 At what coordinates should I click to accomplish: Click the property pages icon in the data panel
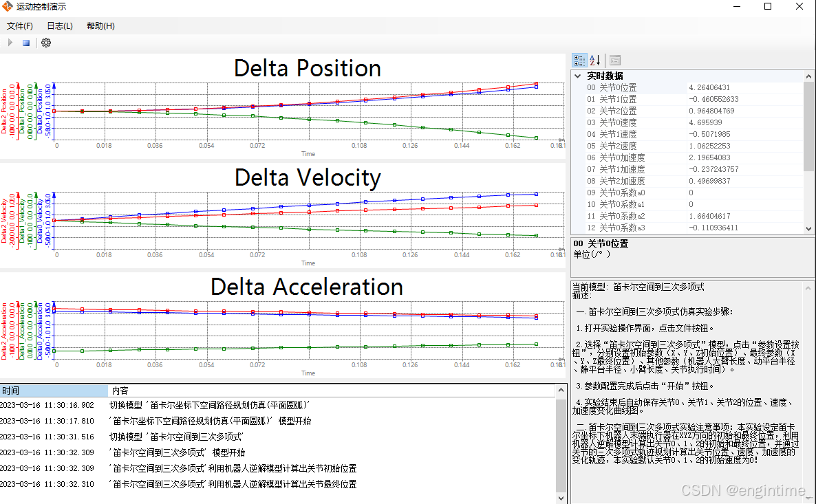point(614,60)
